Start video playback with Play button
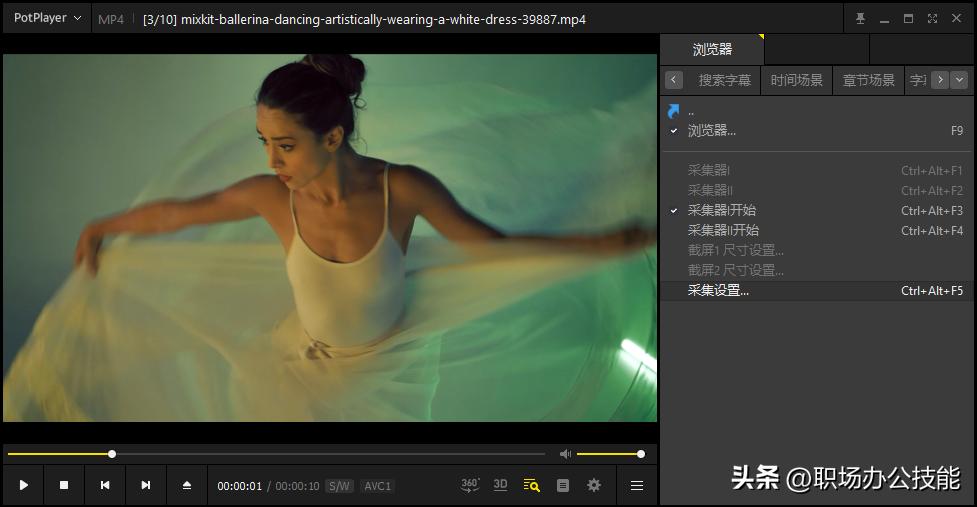 [x=24, y=485]
